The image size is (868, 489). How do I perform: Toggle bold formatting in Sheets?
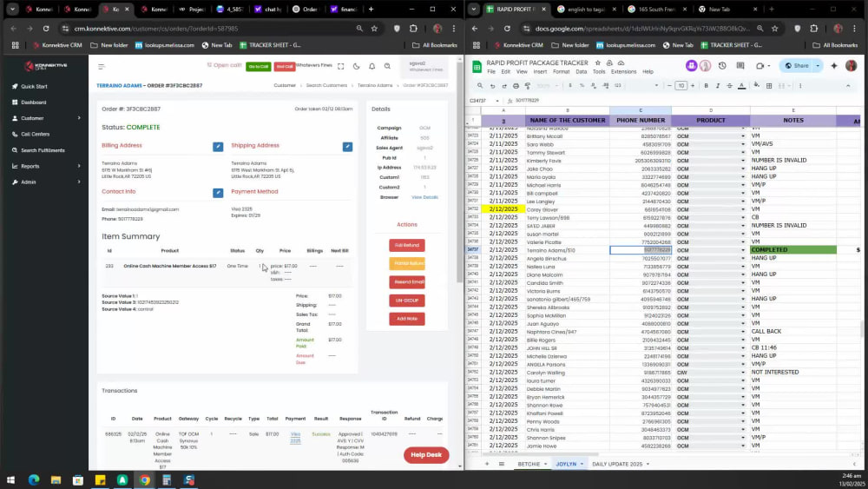(x=707, y=86)
